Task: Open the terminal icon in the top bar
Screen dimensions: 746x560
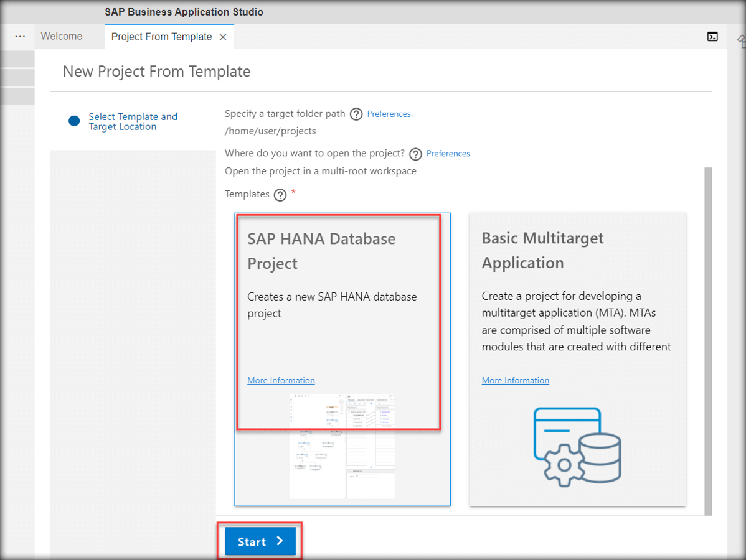Action: click(x=712, y=37)
